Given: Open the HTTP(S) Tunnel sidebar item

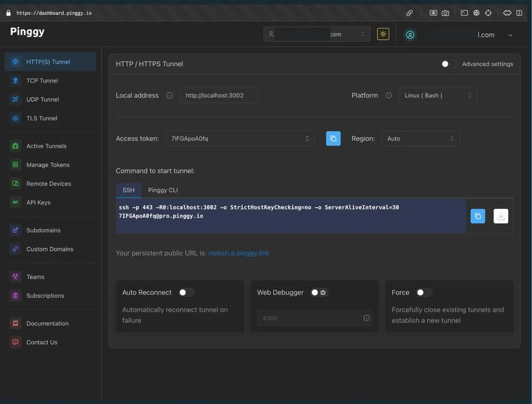Looking at the screenshot, I should (51, 62).
